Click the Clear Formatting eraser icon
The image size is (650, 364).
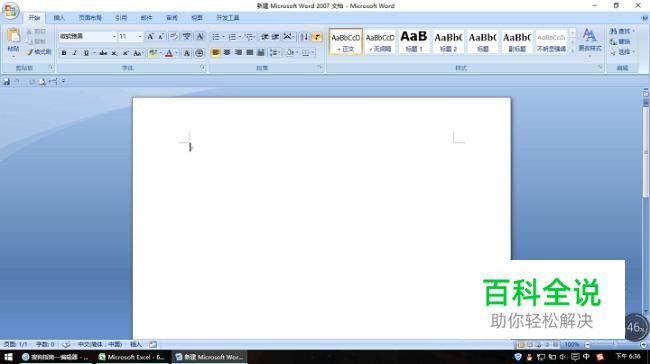(174, 36)
